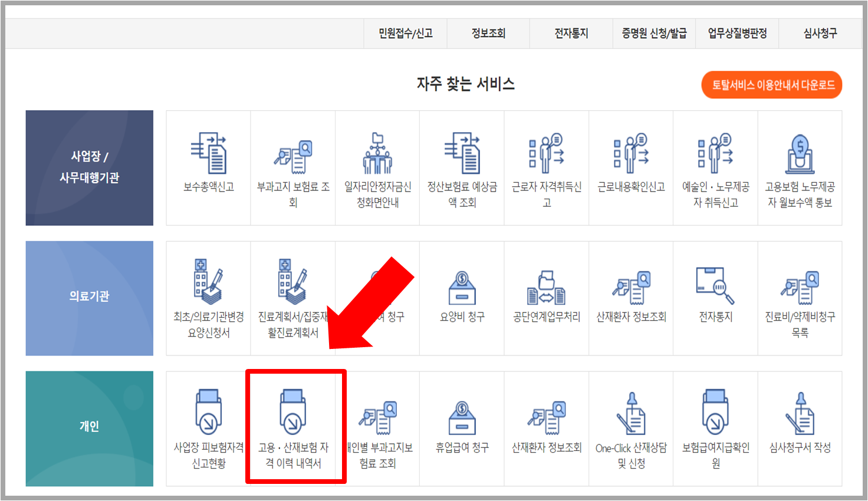
Task: Select the 근로내용확인신고 icon
Action: pyautogui.click(x=630, y=167)
